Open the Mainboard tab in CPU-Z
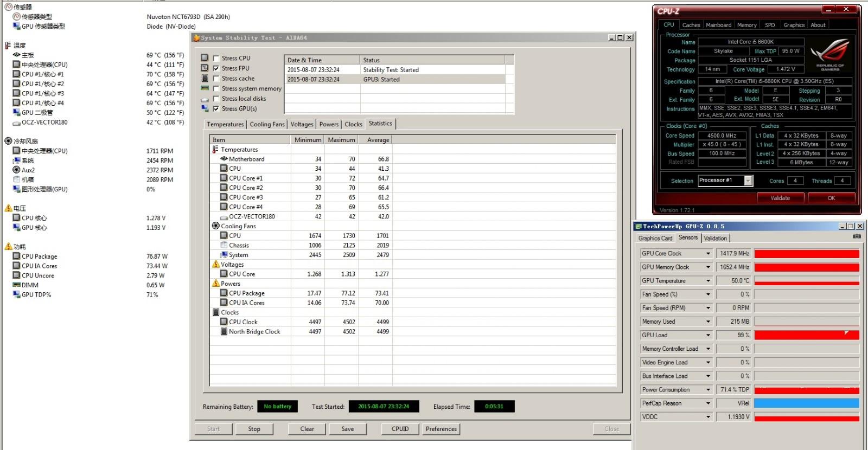Image resolution: width=868 pixels, height=450 pixels. (718, 25)
